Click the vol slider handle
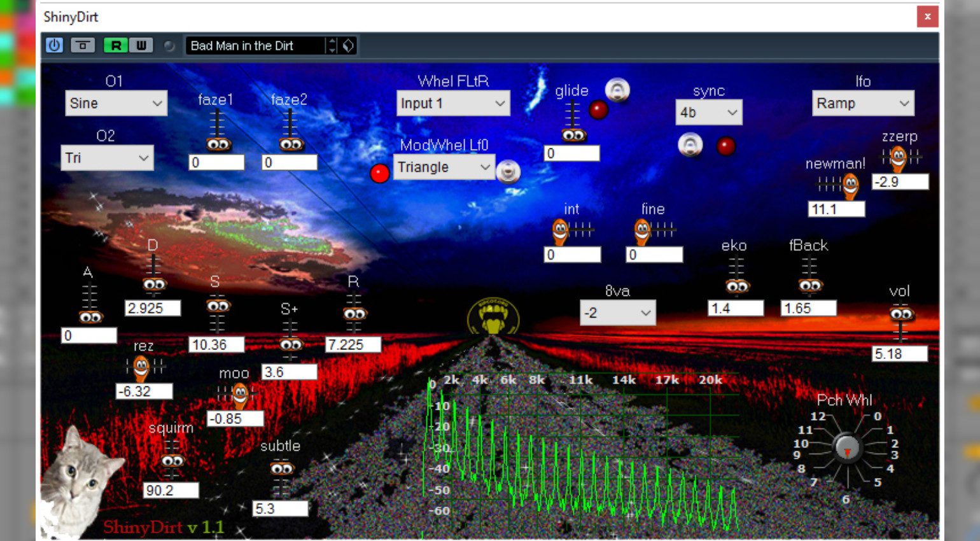Viewport: 980px width, 541px height. pyautogui.click(x=901, y=314)
